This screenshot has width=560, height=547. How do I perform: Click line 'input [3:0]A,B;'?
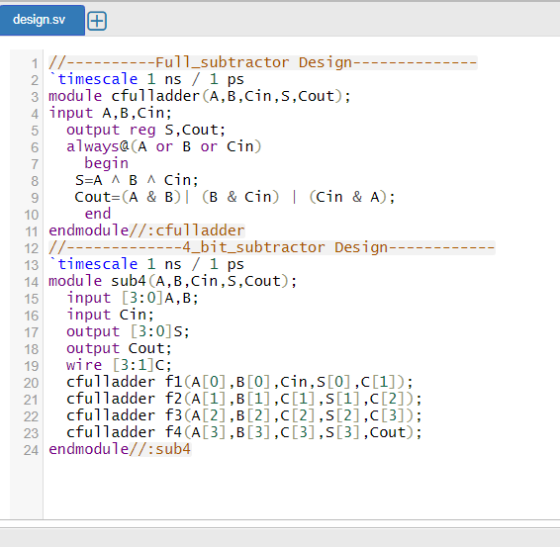tap(132, 298)
